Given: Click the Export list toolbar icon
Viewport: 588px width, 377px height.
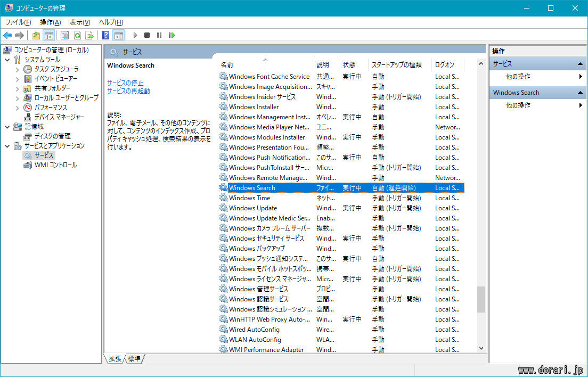Looking at the screenshot, I should pyautogui.click(x=89, y=35).
